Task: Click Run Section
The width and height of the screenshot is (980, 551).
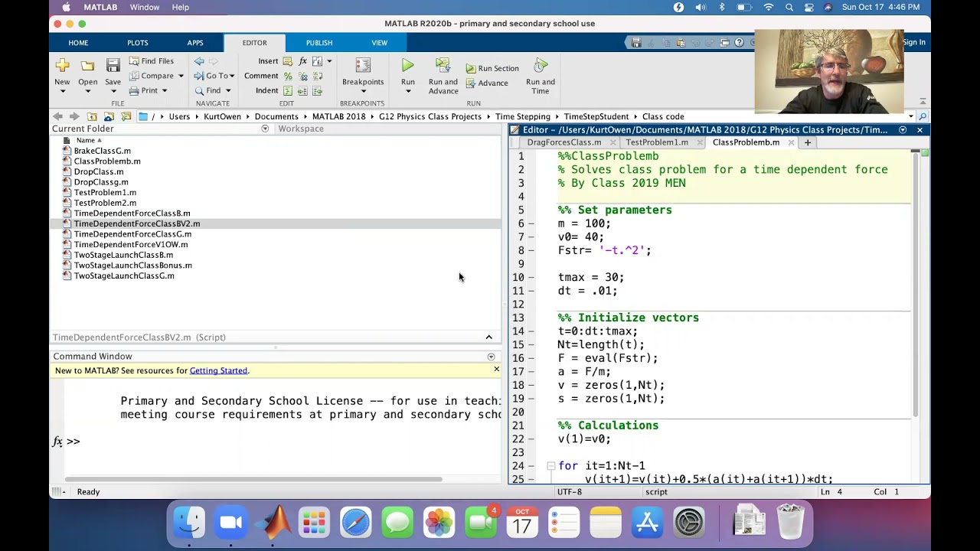Action: pyautogui.click(x=492, y=68)
